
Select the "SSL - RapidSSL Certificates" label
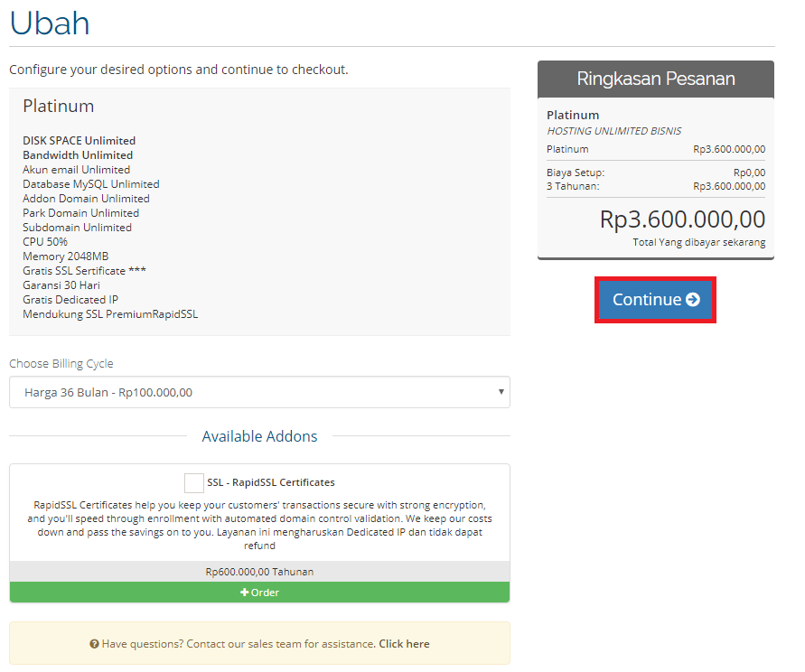(270, 482)
